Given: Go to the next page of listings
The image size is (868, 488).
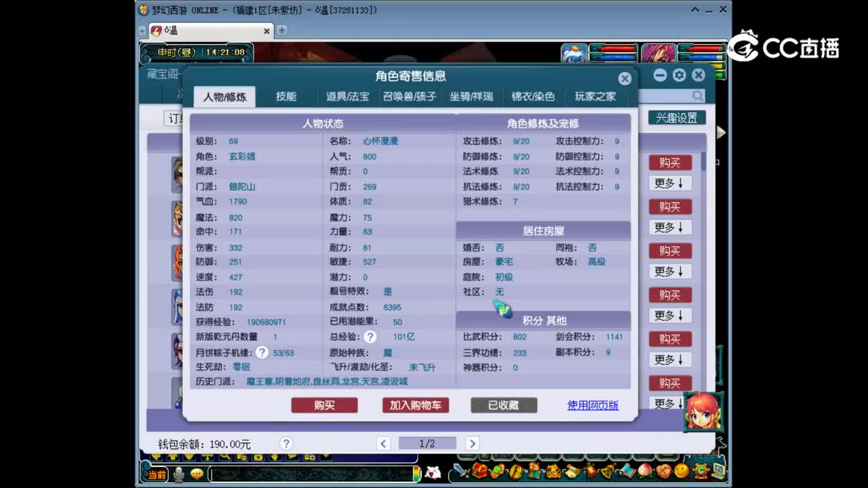Looking at the screenshot, I should tap(472, 443).
